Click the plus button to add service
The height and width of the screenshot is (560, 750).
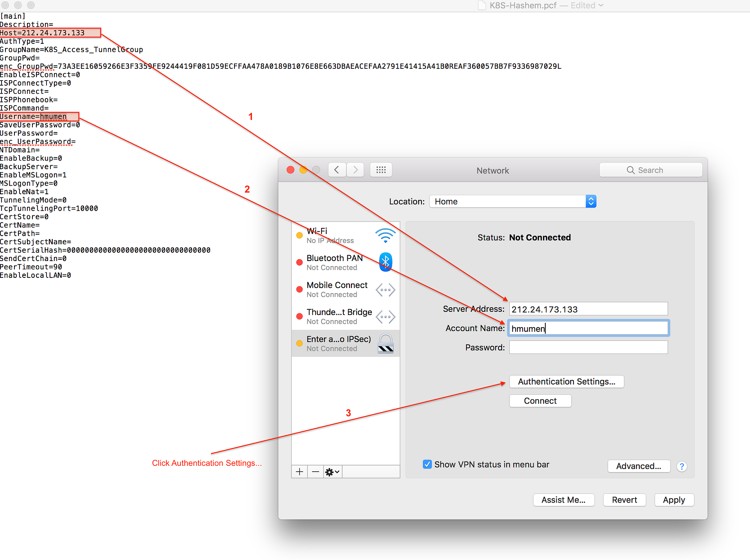point(299,472)
